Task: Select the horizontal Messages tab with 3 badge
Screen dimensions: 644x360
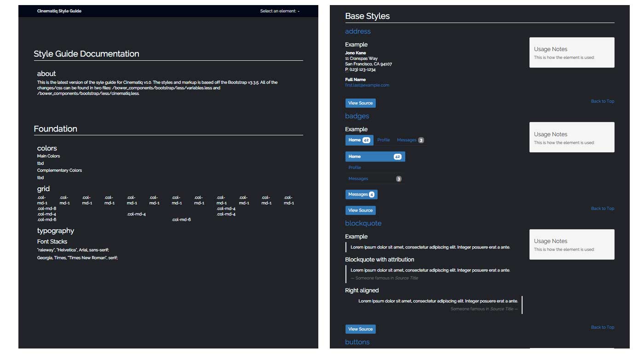Action: click(x=410, y=140)
